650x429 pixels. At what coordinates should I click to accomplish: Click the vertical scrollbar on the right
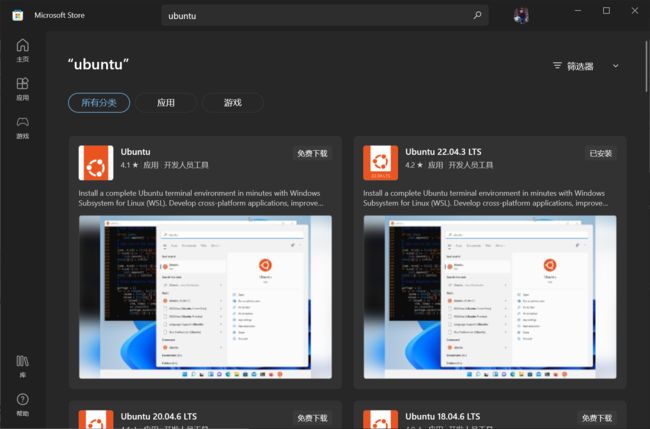point(646,66)
